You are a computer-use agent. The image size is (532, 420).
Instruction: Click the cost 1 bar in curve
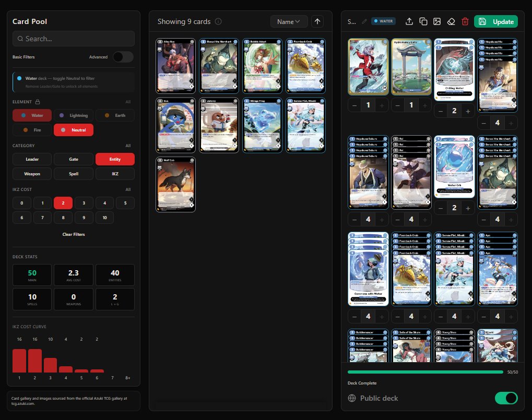coord(19,361)
